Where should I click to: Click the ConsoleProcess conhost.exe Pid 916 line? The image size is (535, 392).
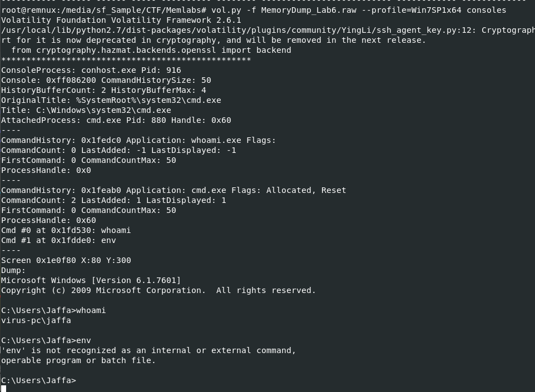91,70
